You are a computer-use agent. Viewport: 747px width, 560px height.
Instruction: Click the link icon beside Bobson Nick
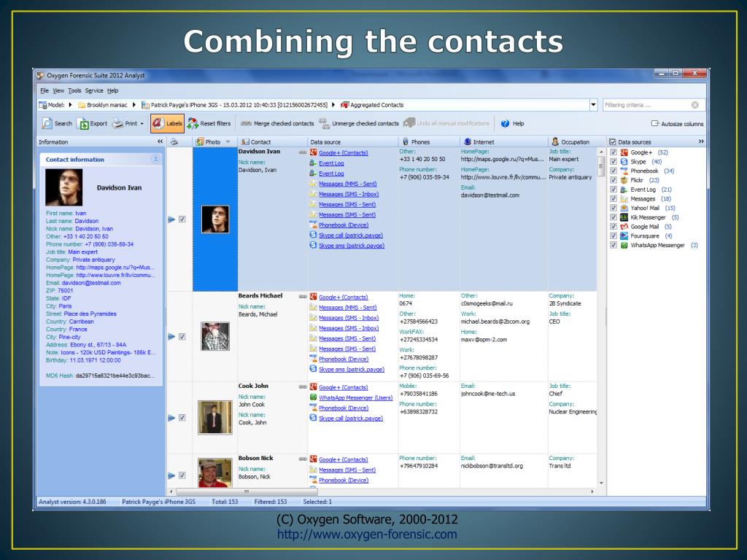coord(303,459)
